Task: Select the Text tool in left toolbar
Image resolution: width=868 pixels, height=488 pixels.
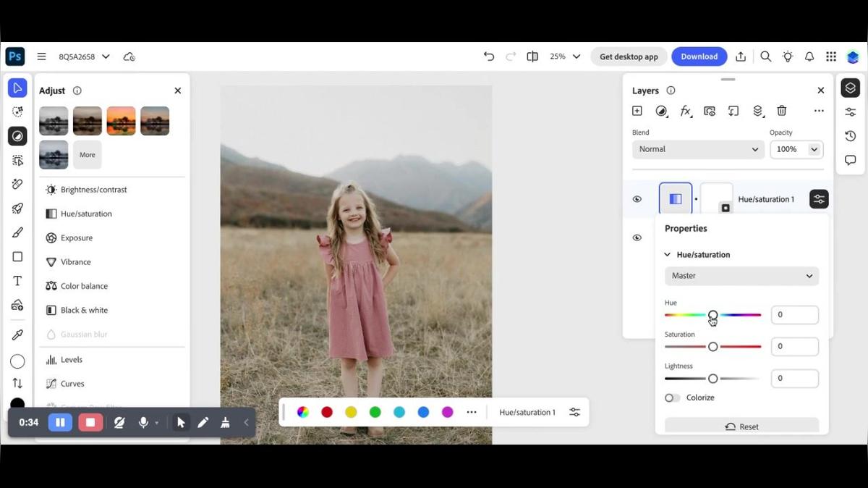Action: point(17,281)
